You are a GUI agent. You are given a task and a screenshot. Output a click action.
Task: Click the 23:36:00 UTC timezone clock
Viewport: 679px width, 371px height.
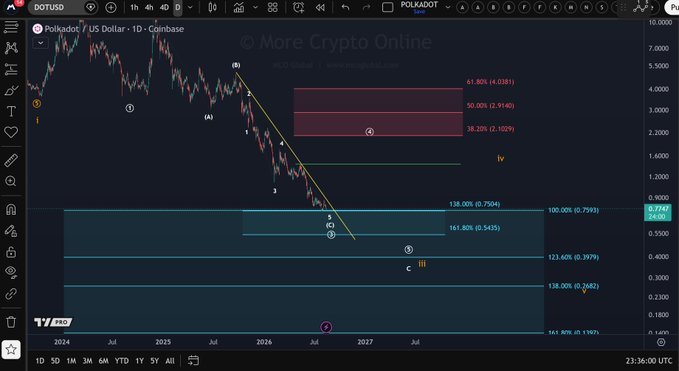click(649, 361)
